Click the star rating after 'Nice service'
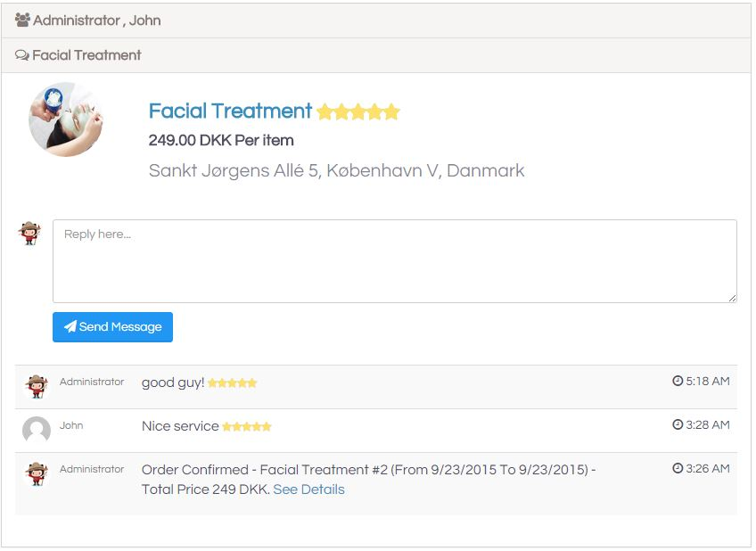 coord(246,427)
